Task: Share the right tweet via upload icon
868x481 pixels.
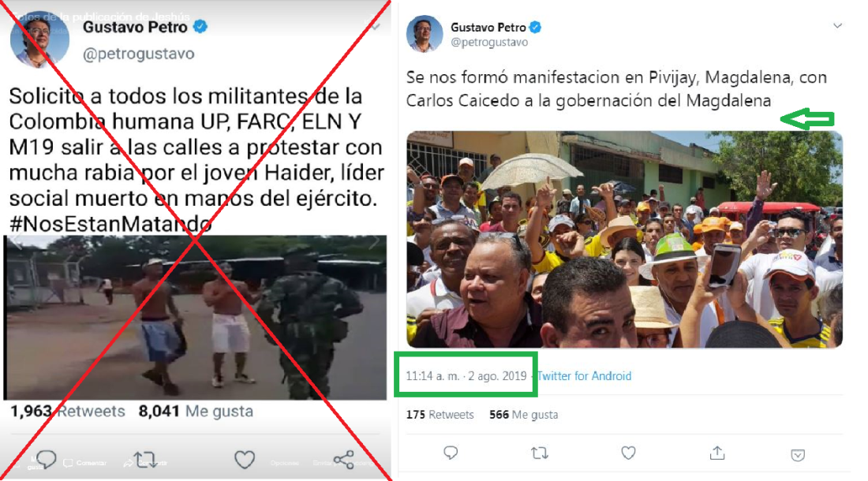Action: 717,453
